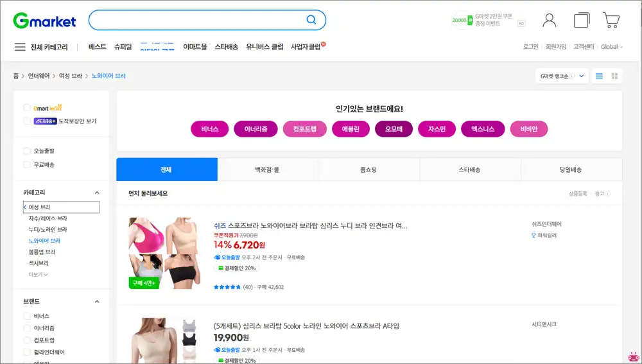Open the hamburger menu 전체 카테고리
Image resolution: width=642 pixels, height=364 pixels.
[x=41, y=47]
